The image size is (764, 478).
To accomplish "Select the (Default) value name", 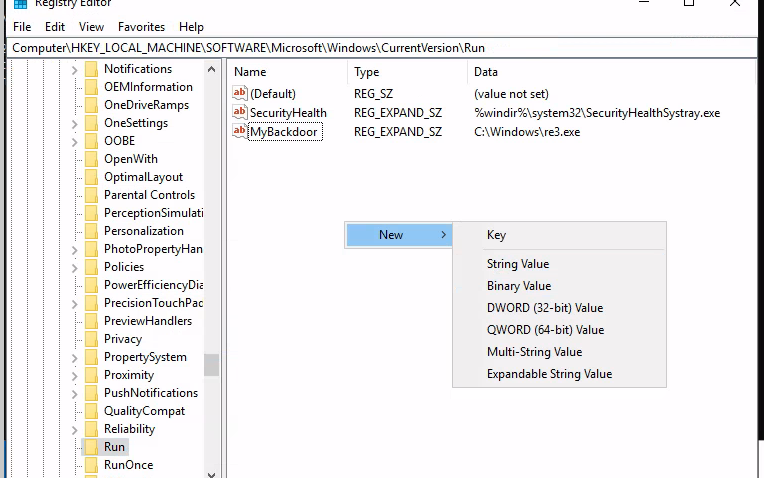I will click(x=272, y=94).
